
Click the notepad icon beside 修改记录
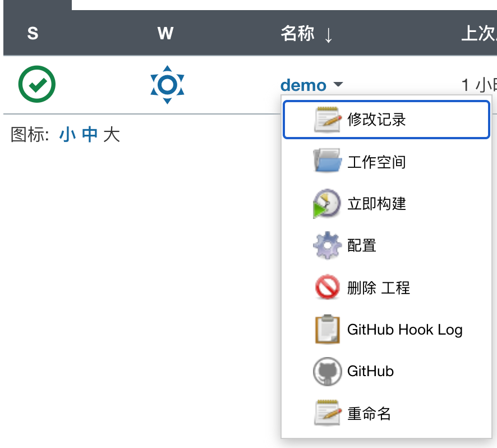(x=327, y=120)
